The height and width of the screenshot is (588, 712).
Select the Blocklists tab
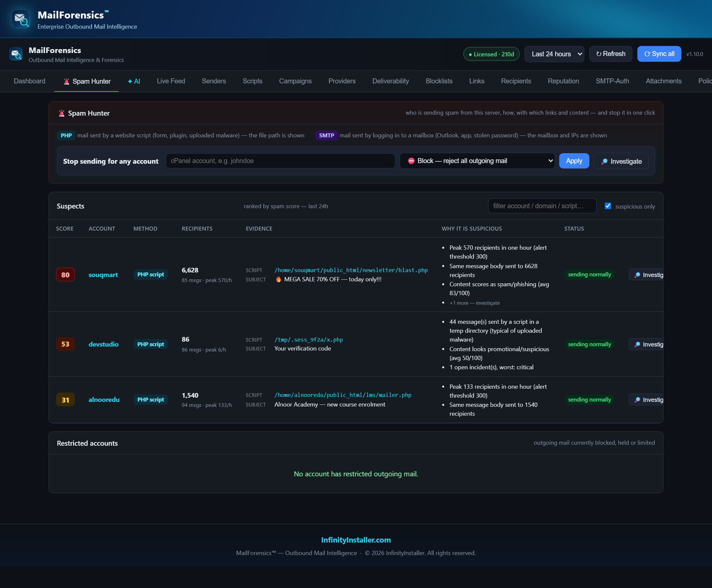pyautogui.click(x=439, y=81)
